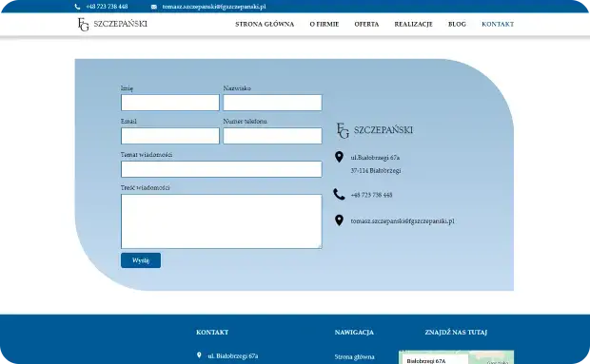
Task: Click the FG Szczepański header logo
Action: [112, 25]
